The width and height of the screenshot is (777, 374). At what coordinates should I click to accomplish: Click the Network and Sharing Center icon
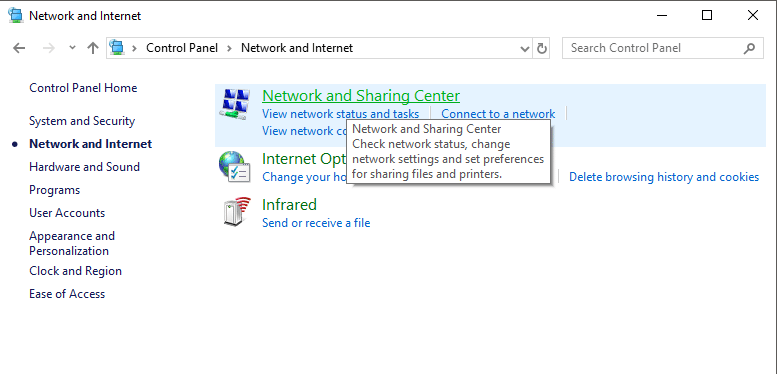(235, 104)
